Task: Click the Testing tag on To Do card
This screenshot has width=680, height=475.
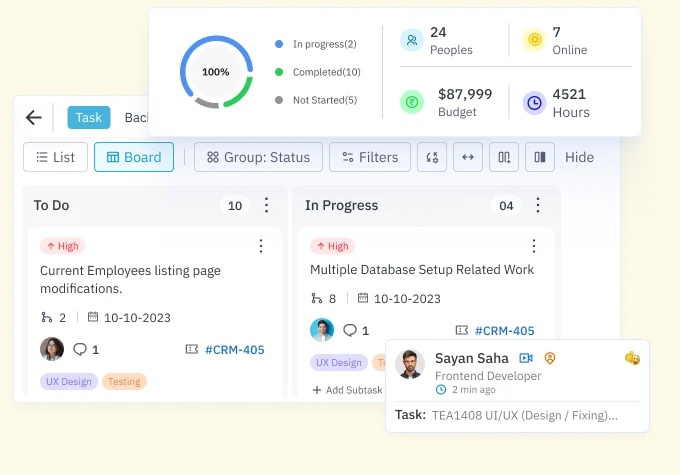Action: tap(124, 382)
